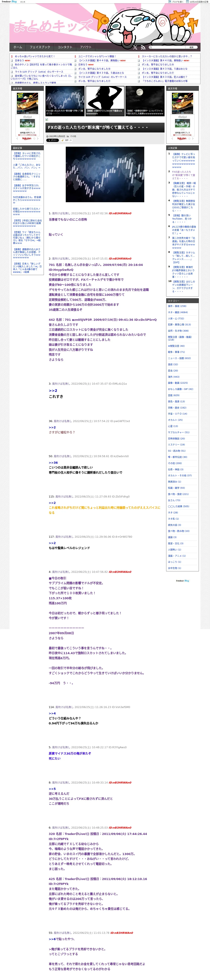The width and height of the screenshot is (210, 980).
Task: Open recent article 女子中学生(13)、スタイルが良すぎる
Action: point(27,188)
